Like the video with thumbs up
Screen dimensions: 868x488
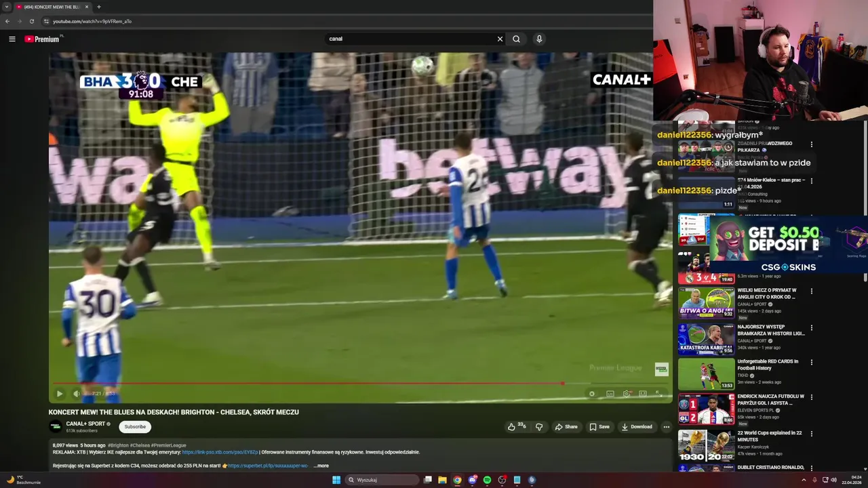[x=516, y=426]
